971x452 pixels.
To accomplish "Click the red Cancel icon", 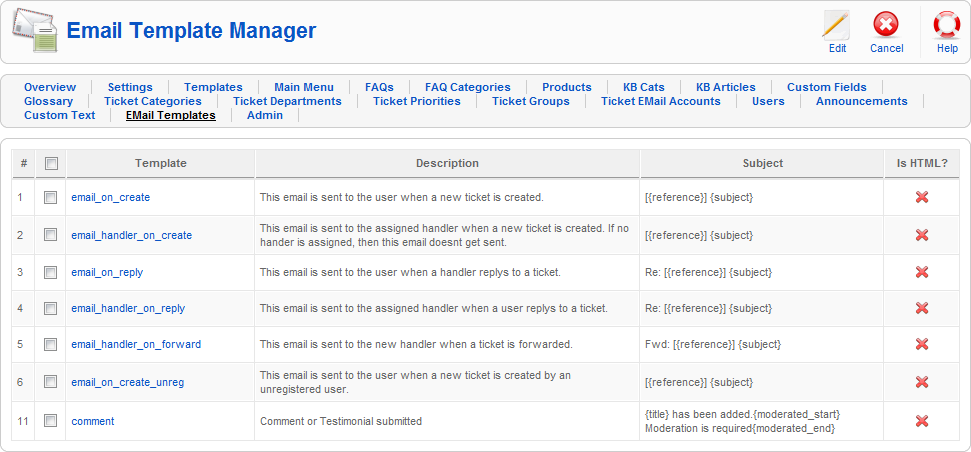I will click(886, 26).
